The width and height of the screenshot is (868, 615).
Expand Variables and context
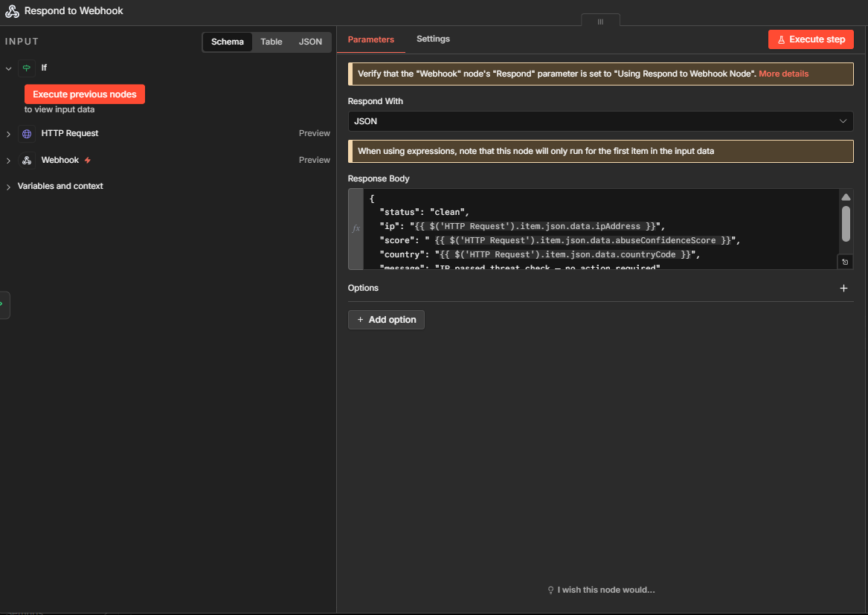point(8,187)
